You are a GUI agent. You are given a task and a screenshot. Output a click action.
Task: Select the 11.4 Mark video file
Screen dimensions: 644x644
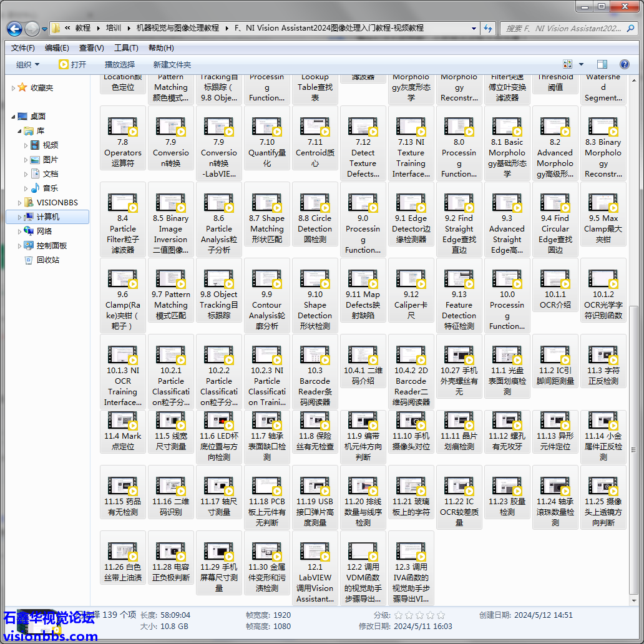(122, 432)
